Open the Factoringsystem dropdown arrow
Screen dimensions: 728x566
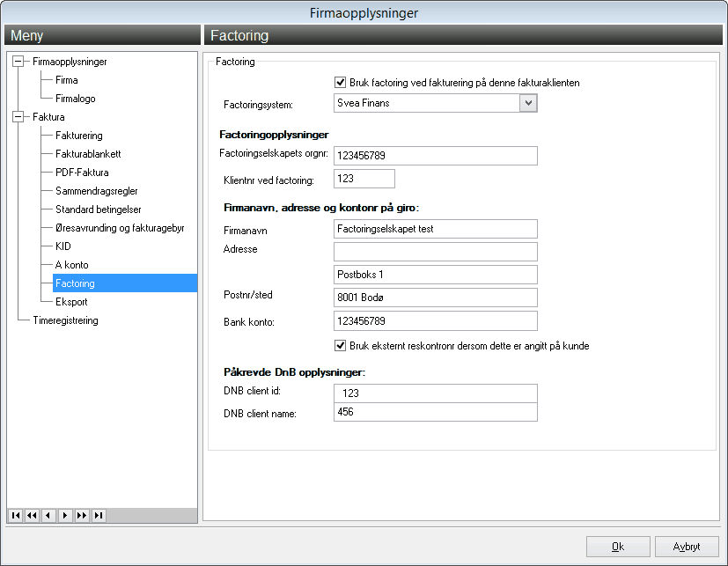pyautogui.click(x=528, y=103)
